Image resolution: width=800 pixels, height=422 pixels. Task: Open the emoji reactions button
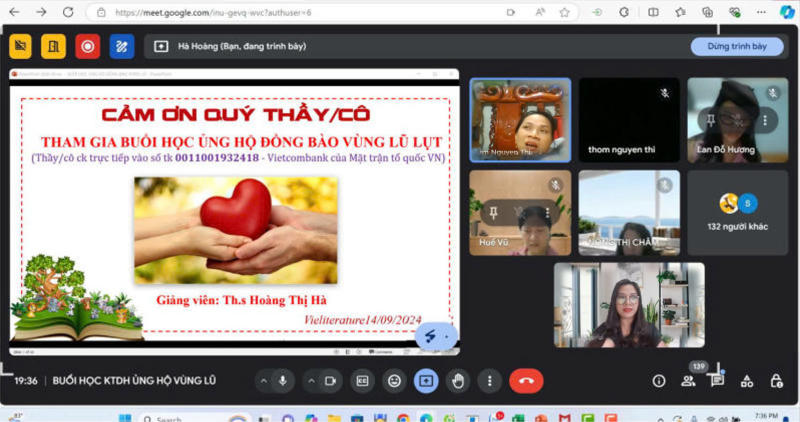pyautogui.click(x=394, y=381)
